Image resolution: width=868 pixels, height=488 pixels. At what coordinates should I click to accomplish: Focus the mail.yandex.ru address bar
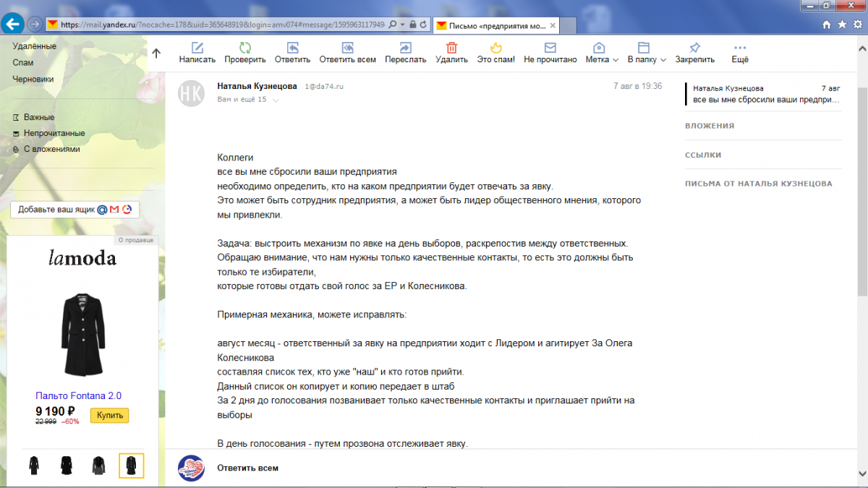click(x=223, y=24)
